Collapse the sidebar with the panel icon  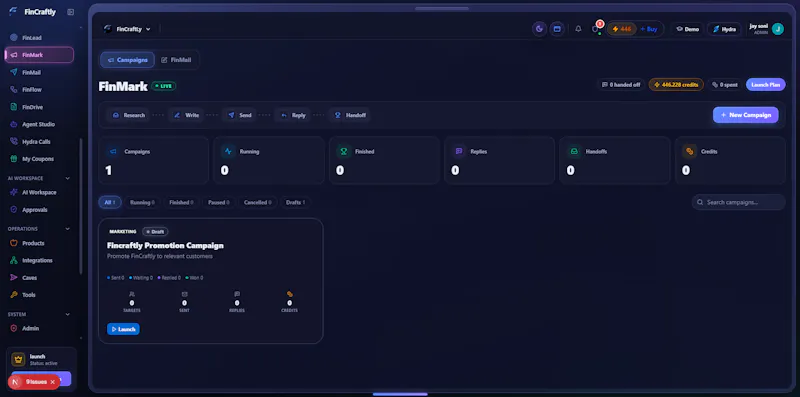[x=70, y=12]
